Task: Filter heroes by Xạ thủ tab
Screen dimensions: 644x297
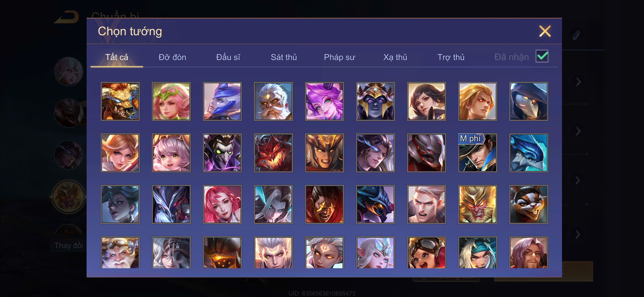Action: point(395,57)
